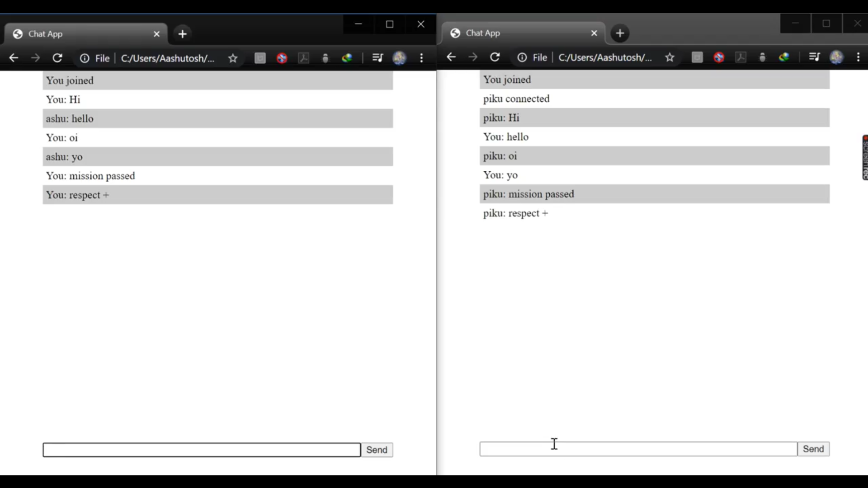
Task: Bookmark page with star in left browser
Action: coord(233,58)
